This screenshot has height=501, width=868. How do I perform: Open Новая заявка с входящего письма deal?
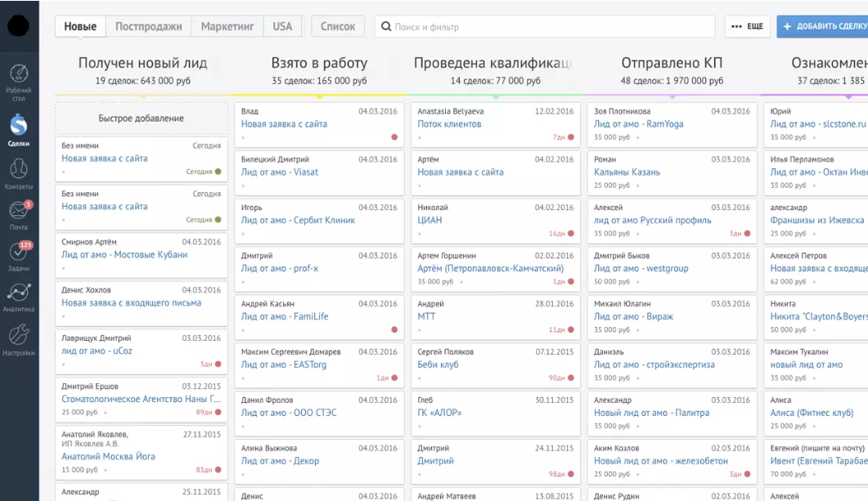coord(131,302)
